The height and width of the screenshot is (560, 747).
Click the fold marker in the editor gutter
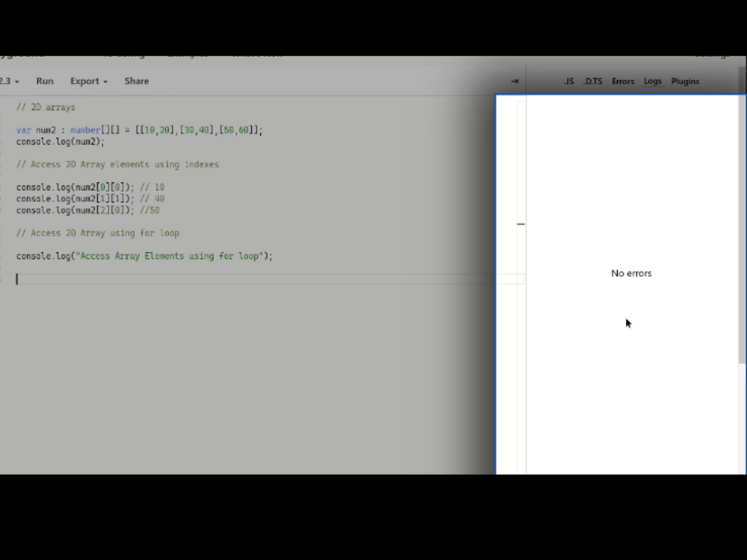click(520, 224)
